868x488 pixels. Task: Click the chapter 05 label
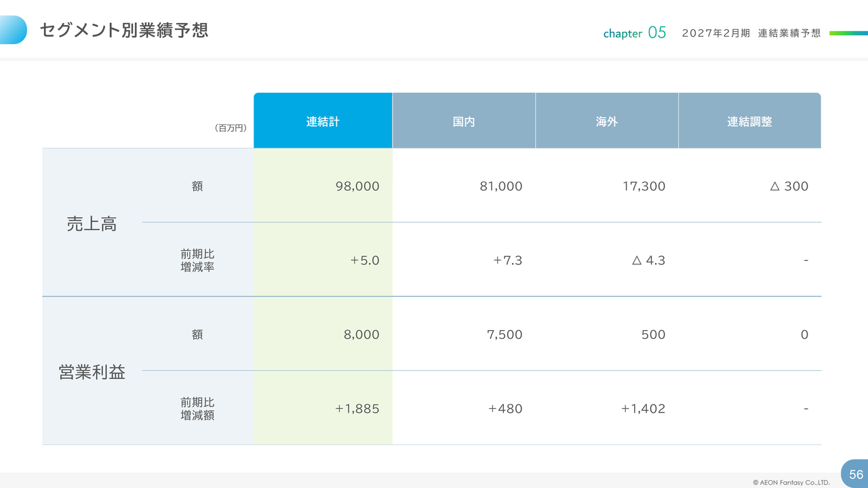[x=635, y=33]
